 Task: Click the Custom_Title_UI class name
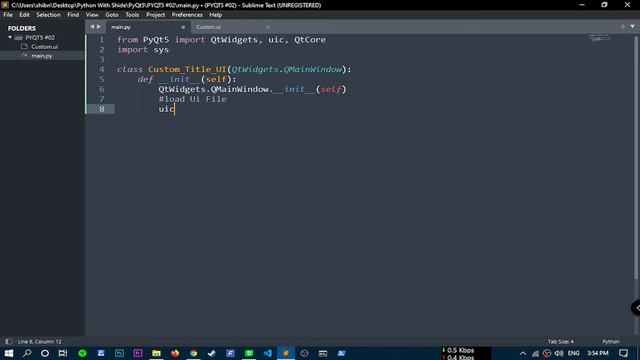(x=187, y=69)
